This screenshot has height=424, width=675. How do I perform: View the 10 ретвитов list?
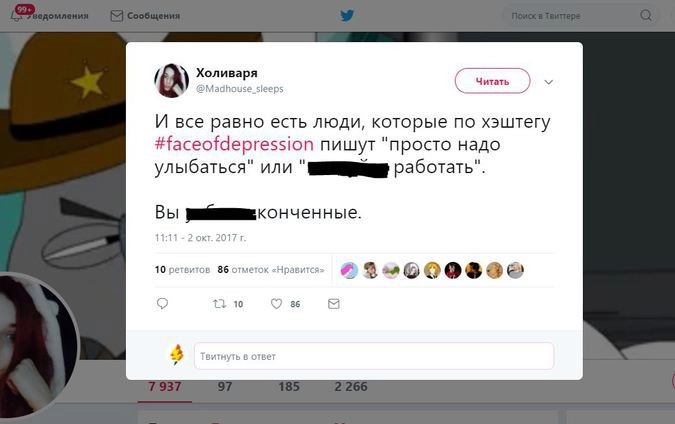click(183, 270)
